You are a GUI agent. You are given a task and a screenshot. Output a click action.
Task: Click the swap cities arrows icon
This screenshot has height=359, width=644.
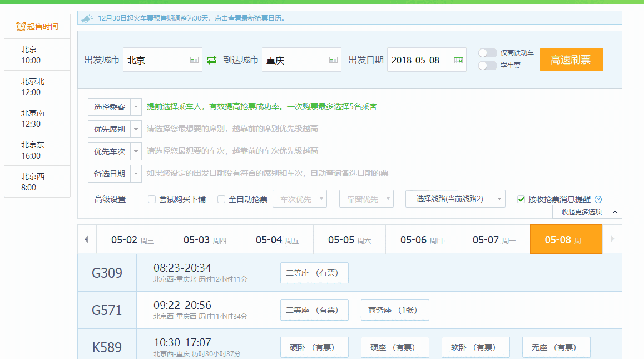[211, 60]
